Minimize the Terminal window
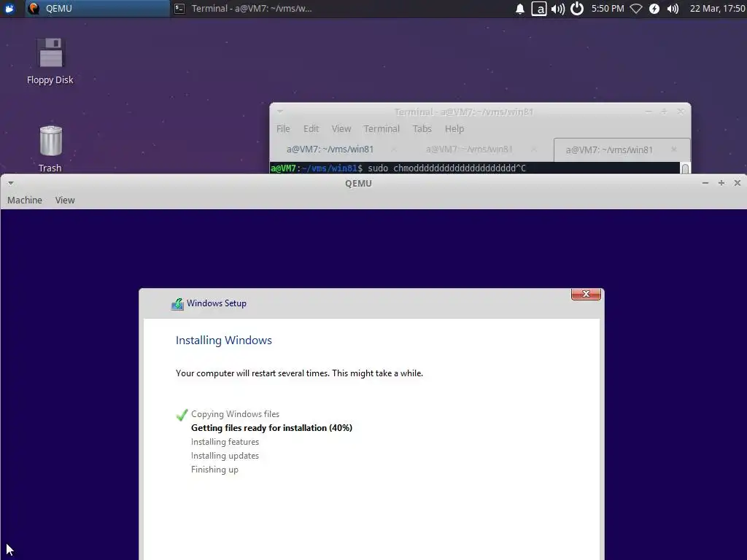 [x=649, y=112]
